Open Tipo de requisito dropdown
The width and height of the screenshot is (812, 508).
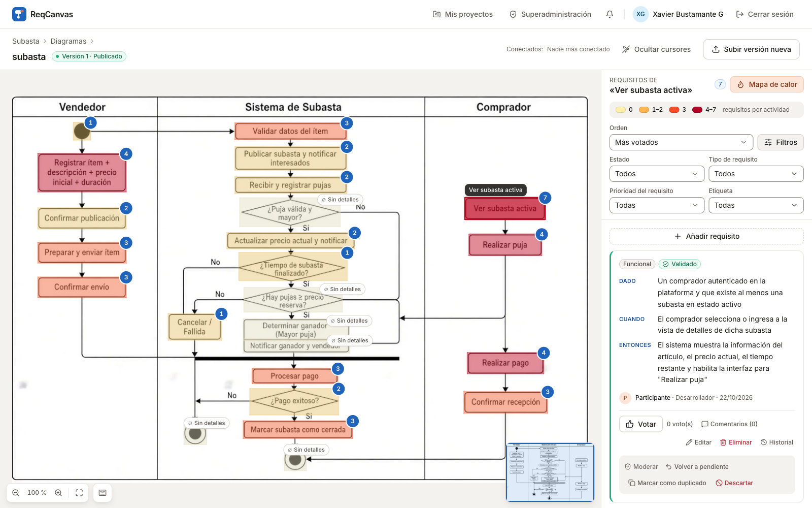coord(756,174)
